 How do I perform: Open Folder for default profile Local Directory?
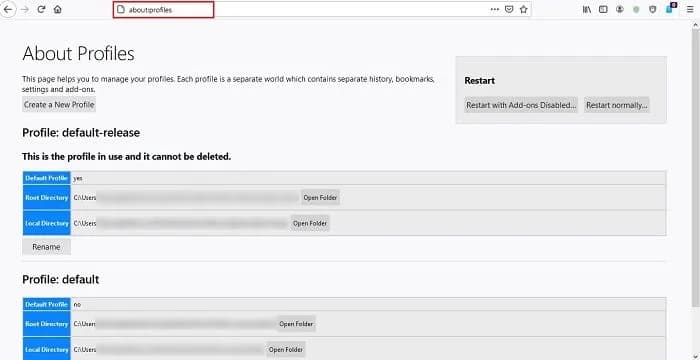pos(286,350)
